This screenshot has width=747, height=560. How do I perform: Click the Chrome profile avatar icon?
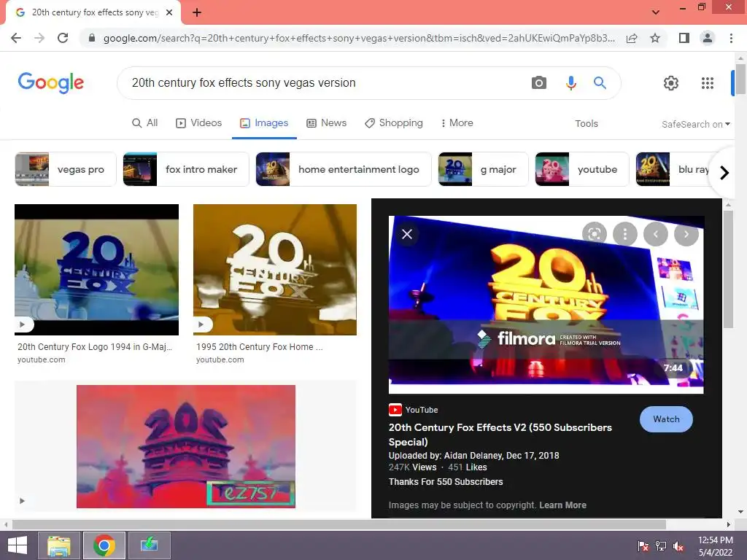708,38
